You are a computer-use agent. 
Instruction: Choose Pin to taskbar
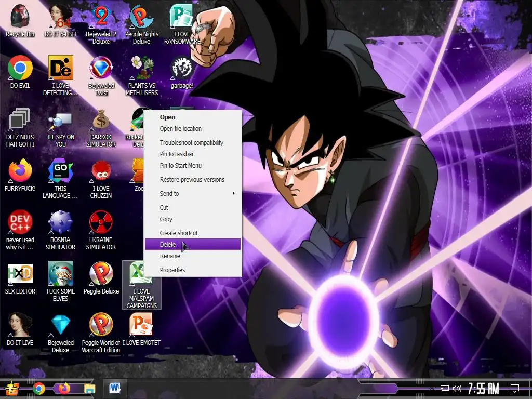pyautogui.click(x=193, y=154)
